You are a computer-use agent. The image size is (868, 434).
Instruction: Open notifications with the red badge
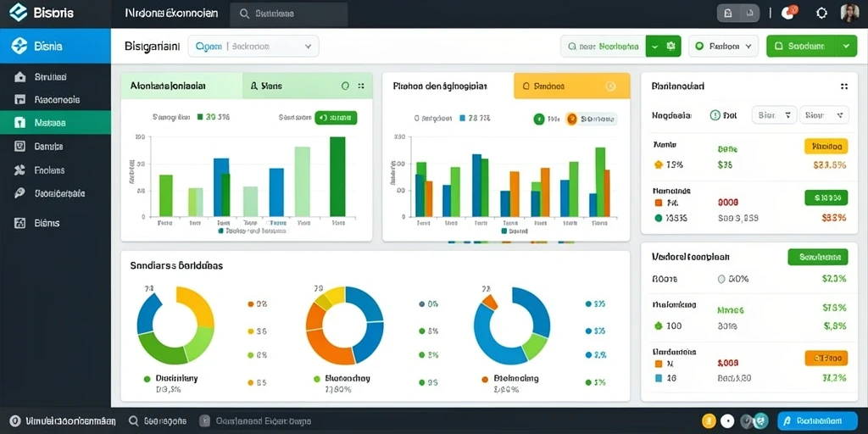point(789,13)
